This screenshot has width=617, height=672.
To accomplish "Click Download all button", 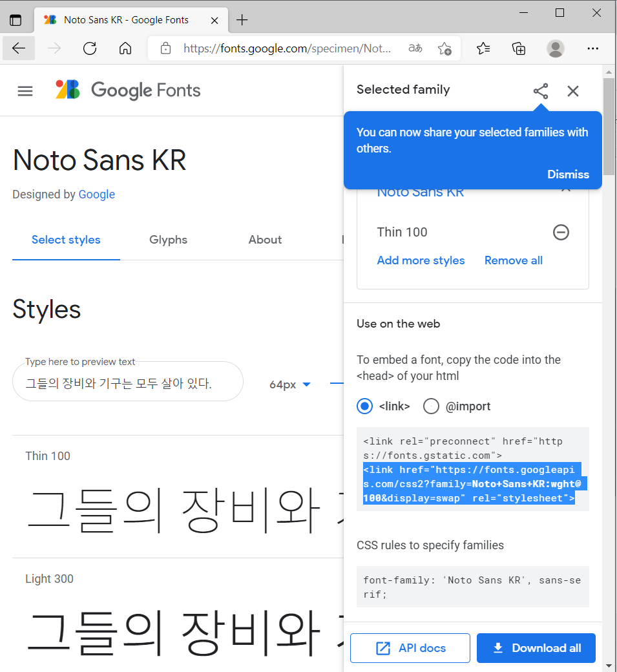I will pyautogui.click(x=536, y=648).
